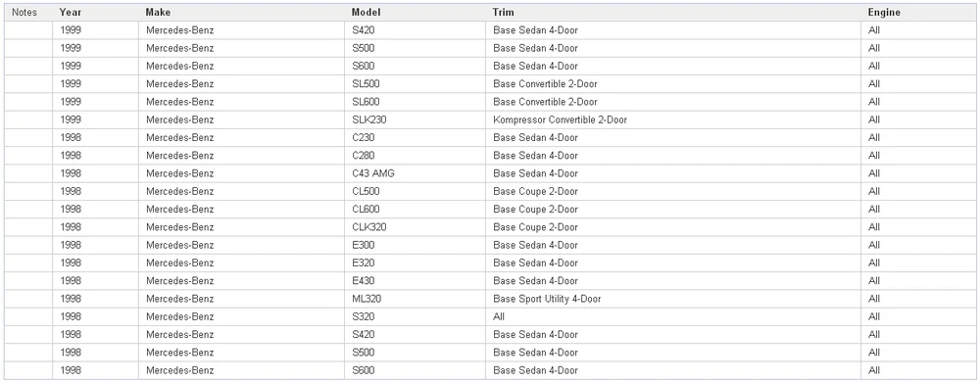980x382 pixels.
Task: Select the CLK320 model cell
Action: tap(415, 227)
